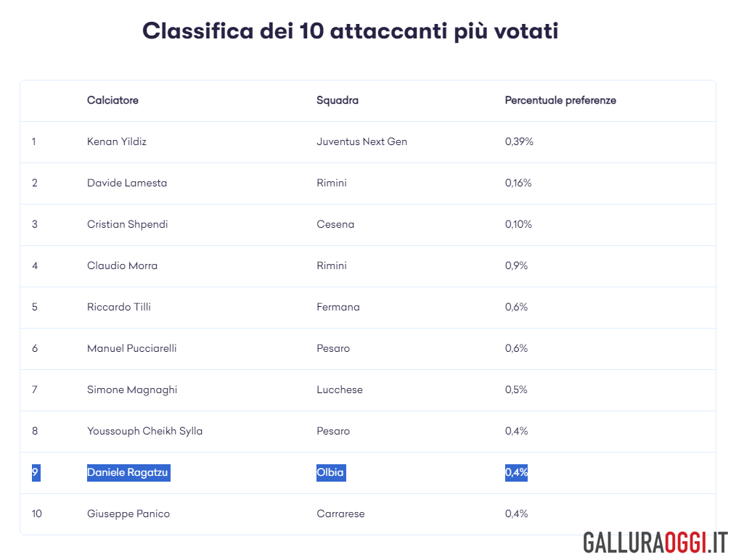Click the GALLURAOGGI.IT logo

655,543
